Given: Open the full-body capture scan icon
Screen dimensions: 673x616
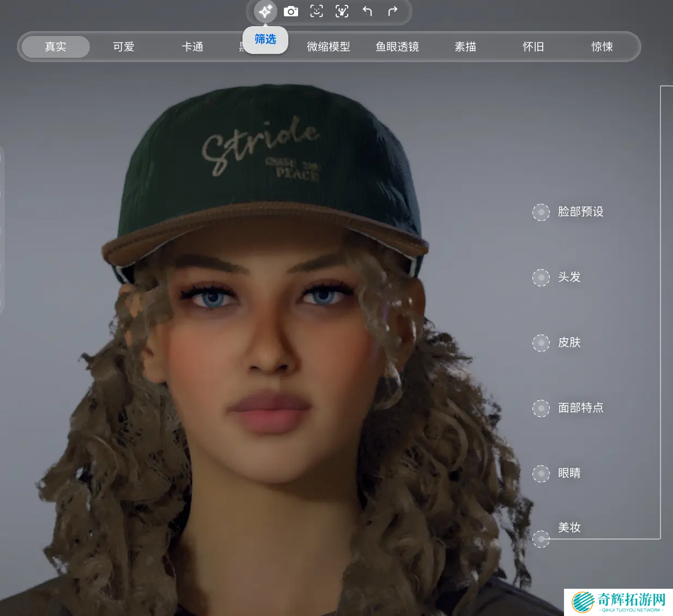Looking at the screenshot, I should pos(342,11).
